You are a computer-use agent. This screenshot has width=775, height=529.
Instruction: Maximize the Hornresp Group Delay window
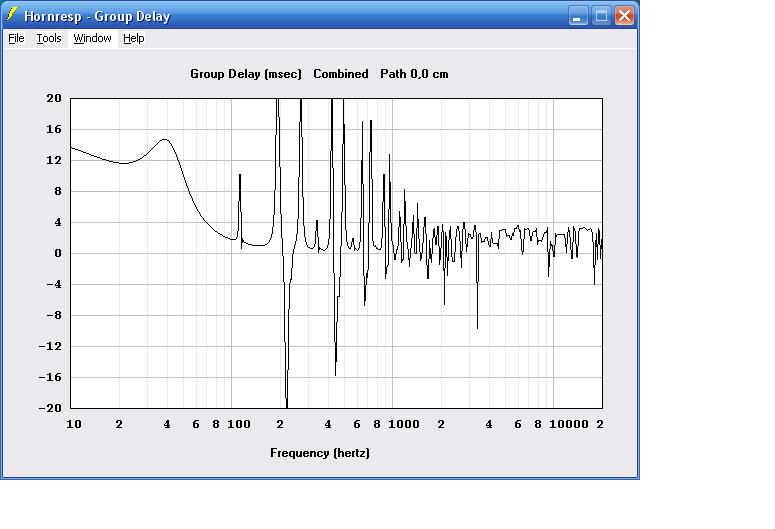[x=601, y=16]
